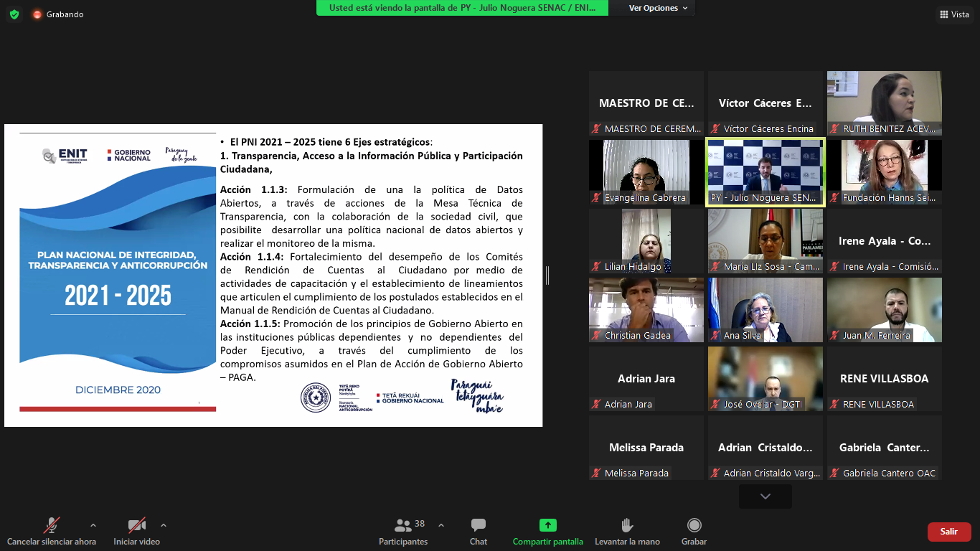Raise hand with Levantar la mano
Image resolution: width=980 pixels, height=551 pixels.
(627, 532)
